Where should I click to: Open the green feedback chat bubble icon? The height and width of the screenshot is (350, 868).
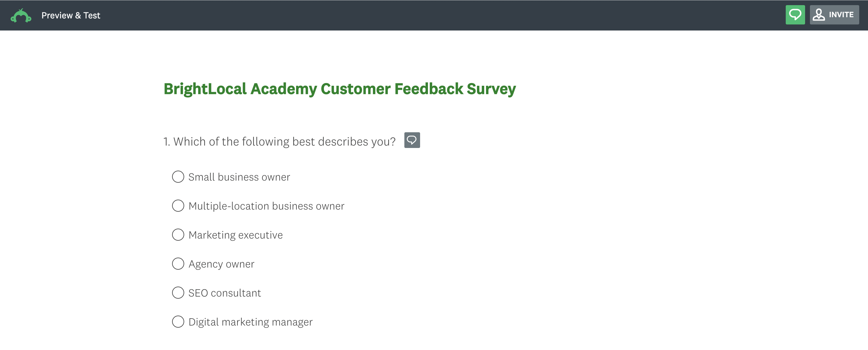click(795, 14)
